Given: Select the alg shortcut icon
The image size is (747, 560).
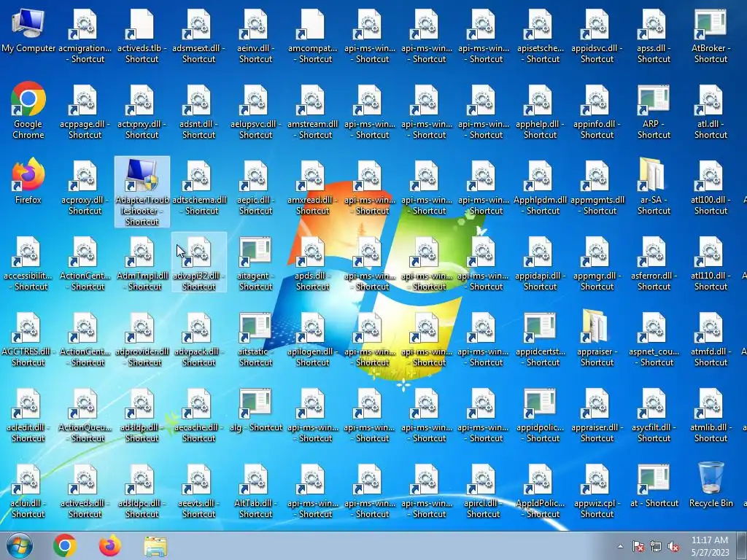Looking at the screenshot, I should 255,410.
